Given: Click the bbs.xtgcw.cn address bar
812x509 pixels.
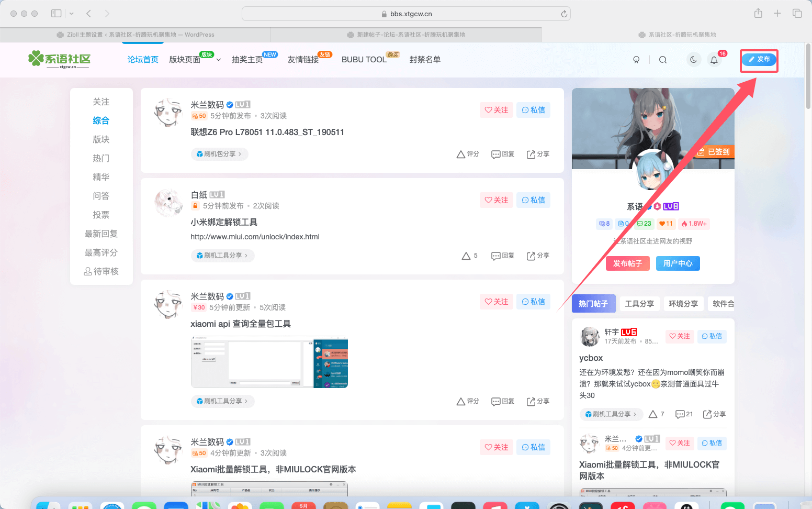Looking at the screenshot, I should pyautogui.click(x=406, y=14).
